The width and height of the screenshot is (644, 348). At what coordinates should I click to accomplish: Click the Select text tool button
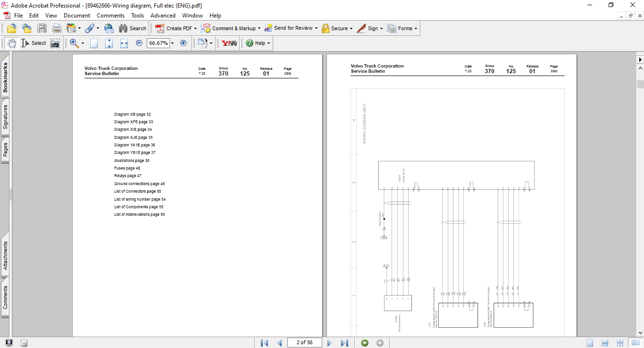tap(34, 43)
